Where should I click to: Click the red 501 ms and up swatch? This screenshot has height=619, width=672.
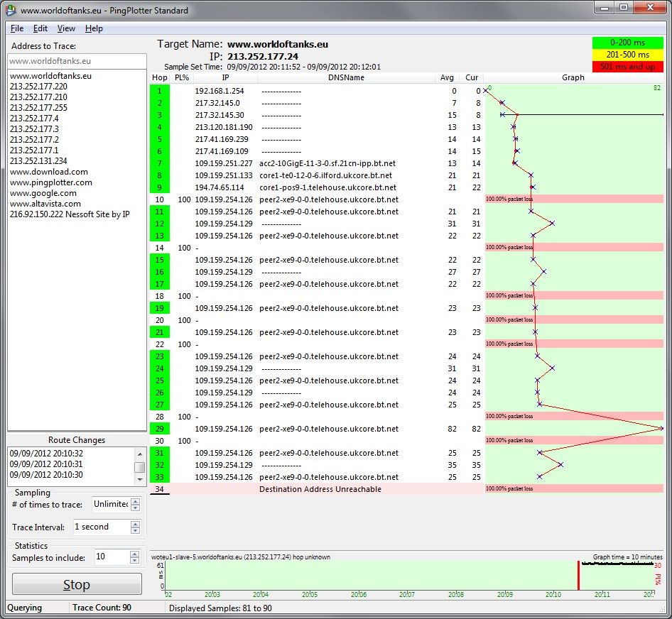point(627,67)
